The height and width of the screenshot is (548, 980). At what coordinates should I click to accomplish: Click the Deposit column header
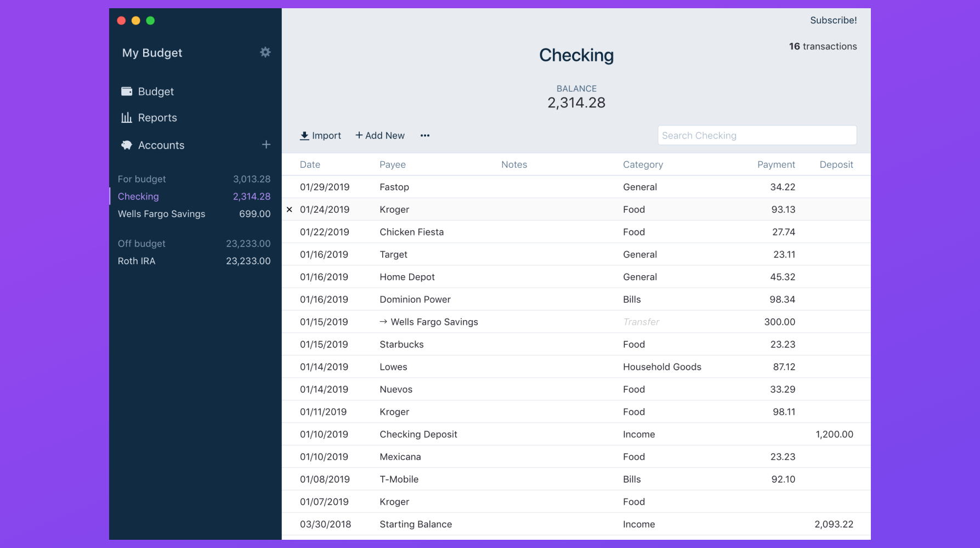[x=836, y=164]
